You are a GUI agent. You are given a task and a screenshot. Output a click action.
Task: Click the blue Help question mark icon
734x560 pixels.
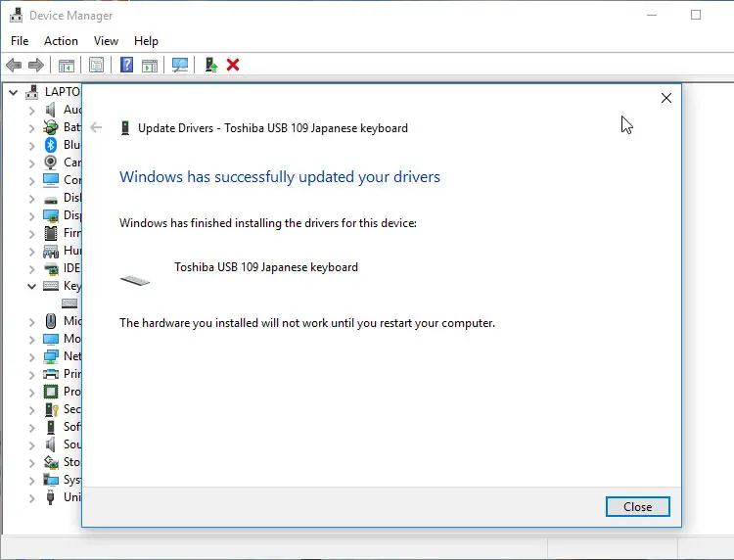coord(126,65)
